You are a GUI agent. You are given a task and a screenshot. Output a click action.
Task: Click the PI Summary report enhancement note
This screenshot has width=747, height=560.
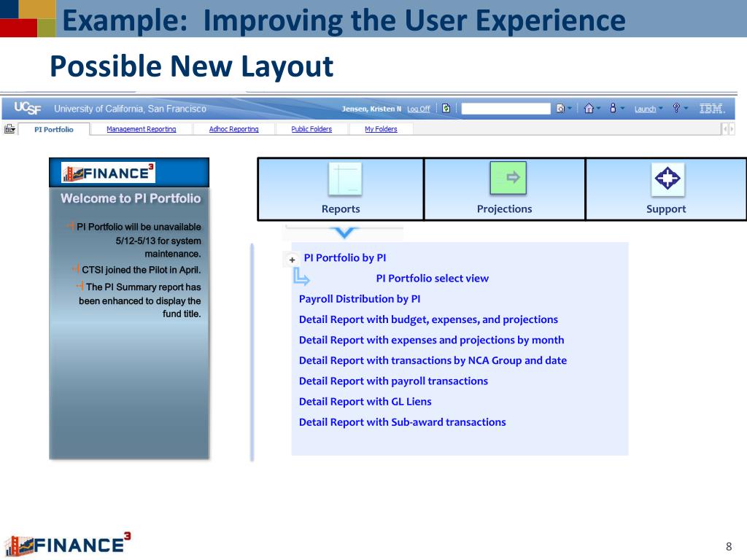(x=139, y=300)
